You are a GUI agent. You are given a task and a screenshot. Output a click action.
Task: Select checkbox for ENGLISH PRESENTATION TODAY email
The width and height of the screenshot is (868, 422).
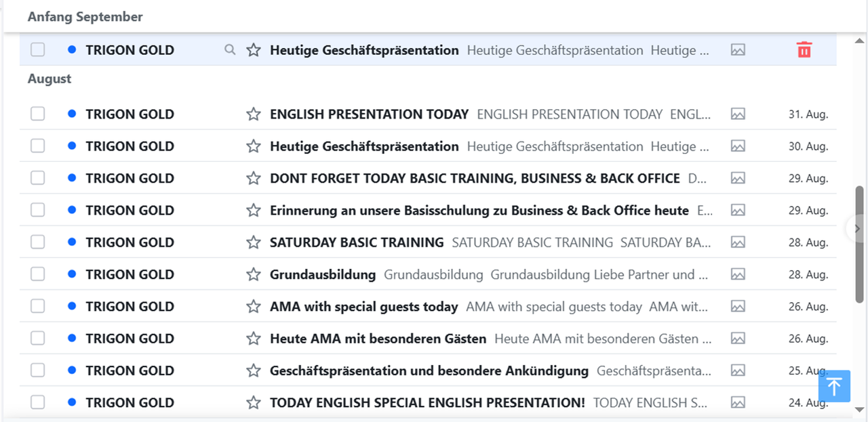pyautogui.click(x=37, y=114)
